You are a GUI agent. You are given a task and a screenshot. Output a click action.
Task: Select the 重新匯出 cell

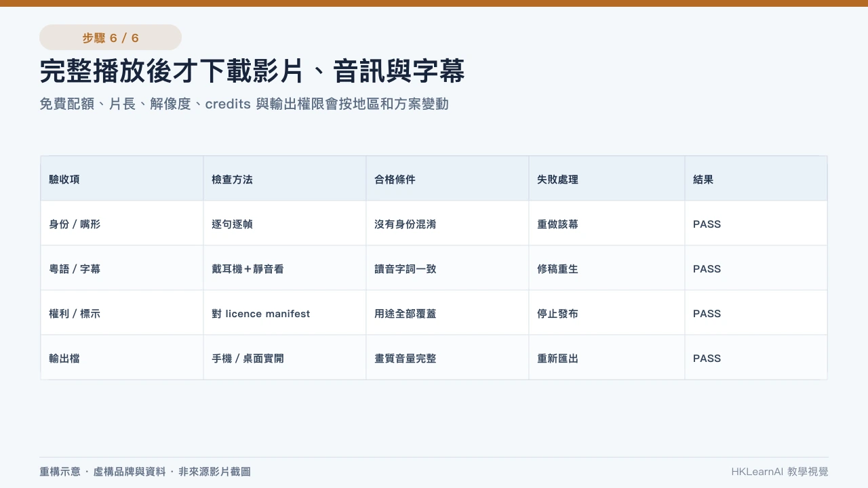[607, 358]
